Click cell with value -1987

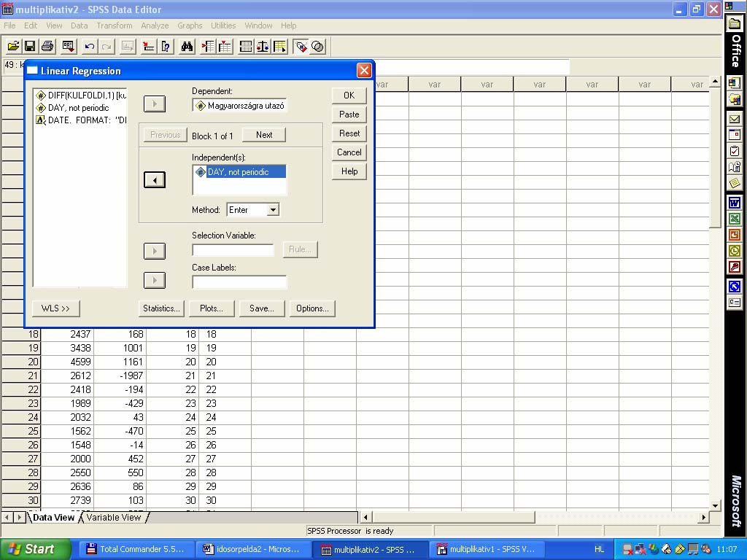point(120,376)
